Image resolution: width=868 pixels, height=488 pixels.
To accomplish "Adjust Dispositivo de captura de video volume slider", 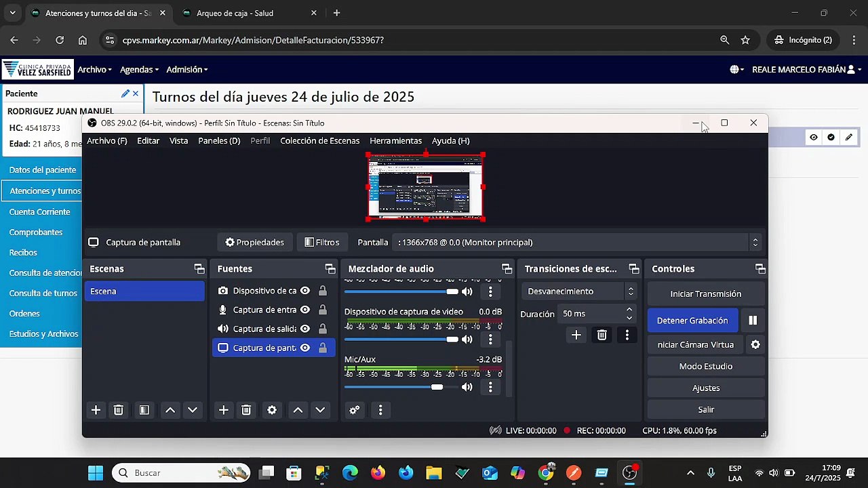I will pos(400,339).
